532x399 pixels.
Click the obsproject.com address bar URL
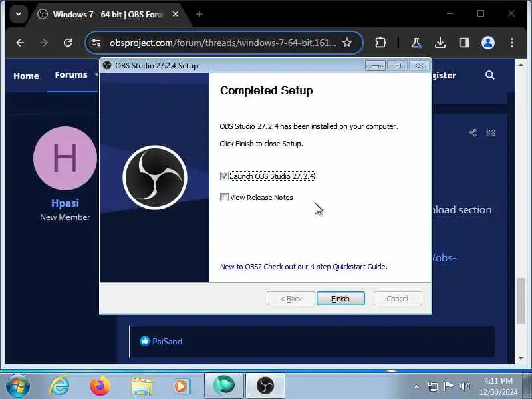click(x=223, y=43)
